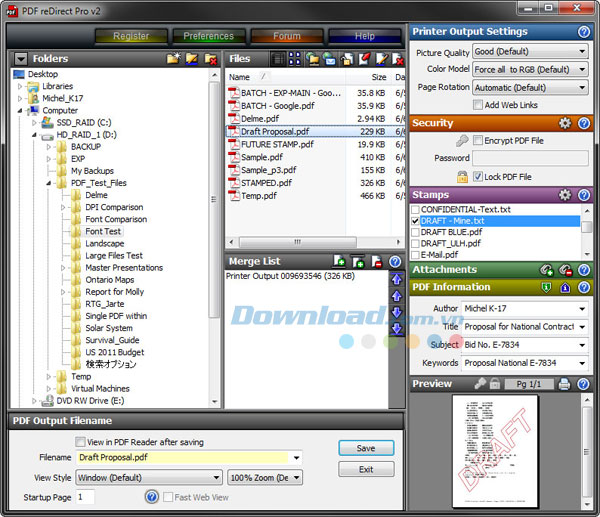Open Stamps settings gear
600x517 pixels.
tap(565, 195)
